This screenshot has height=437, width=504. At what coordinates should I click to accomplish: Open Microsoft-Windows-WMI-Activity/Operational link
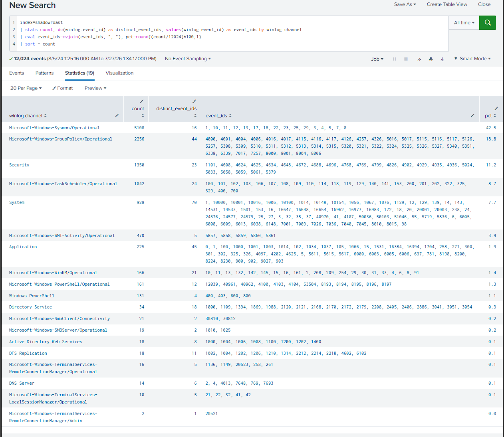click(x=62, y=236)
